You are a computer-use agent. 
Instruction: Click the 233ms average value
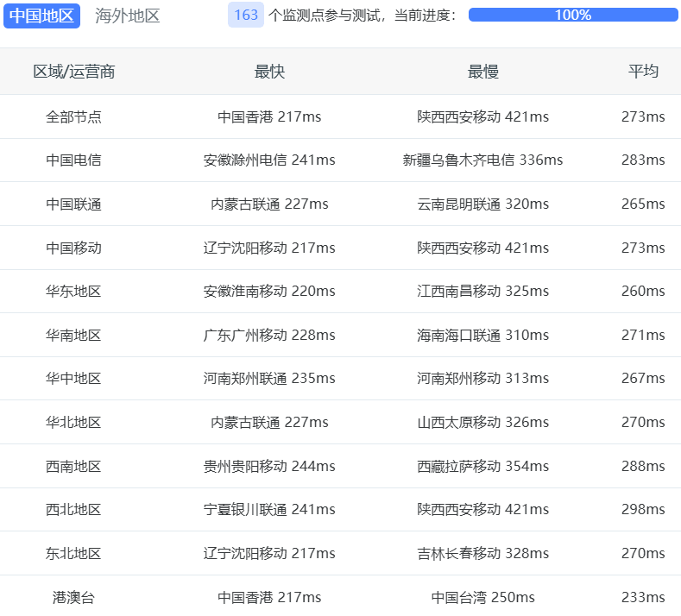[x=643, y=597]
